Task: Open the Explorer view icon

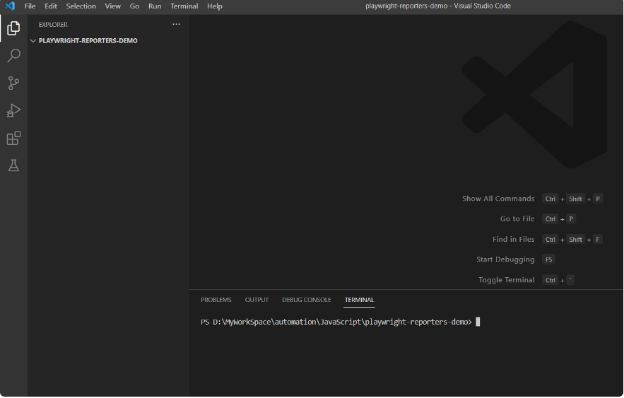Action: 14,28
